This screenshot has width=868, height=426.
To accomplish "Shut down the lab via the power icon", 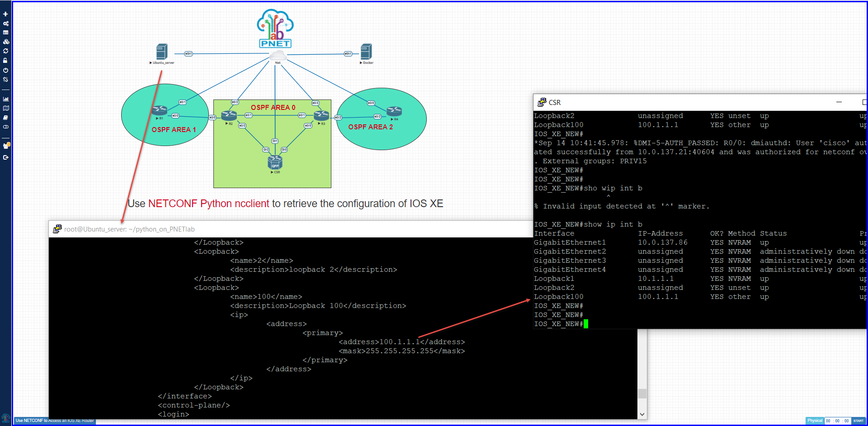I will (6, 70).
